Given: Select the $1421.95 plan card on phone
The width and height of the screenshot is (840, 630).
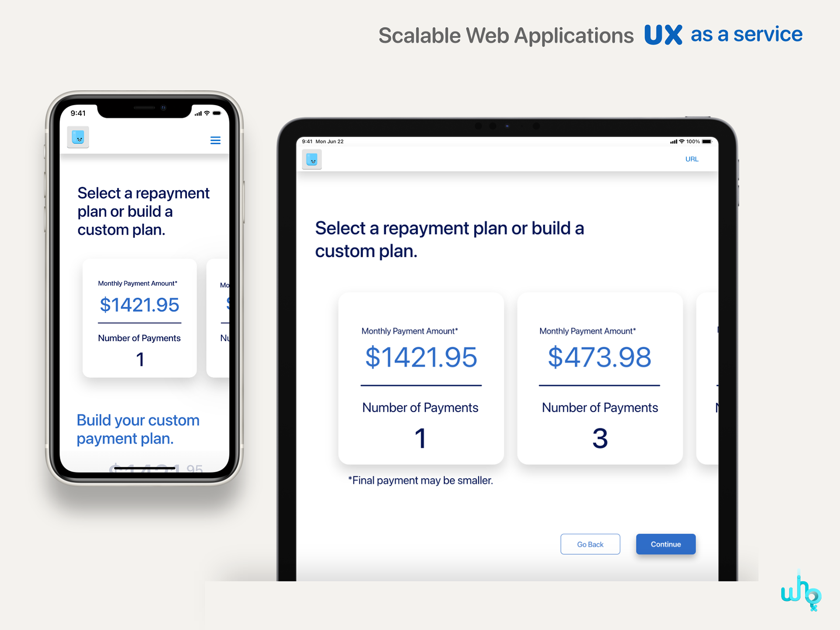Looking at the screenshot, I should 140,318.
